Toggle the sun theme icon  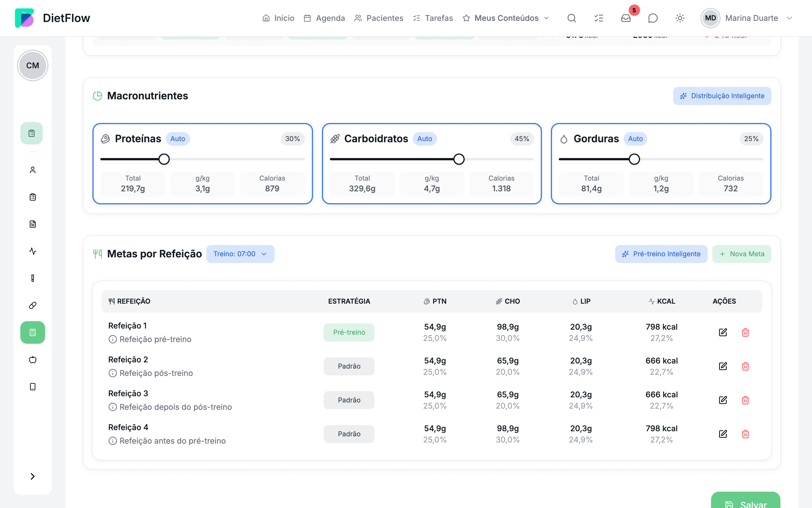[x=680, y=18]
